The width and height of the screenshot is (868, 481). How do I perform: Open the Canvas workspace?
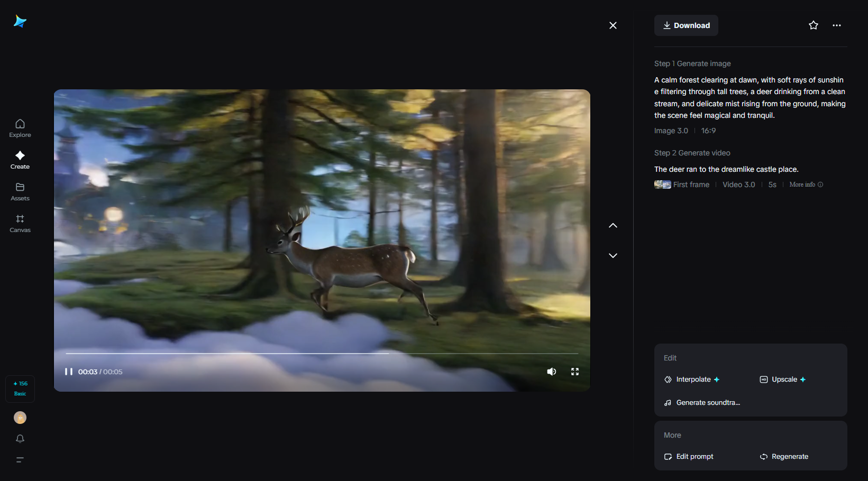20,224
